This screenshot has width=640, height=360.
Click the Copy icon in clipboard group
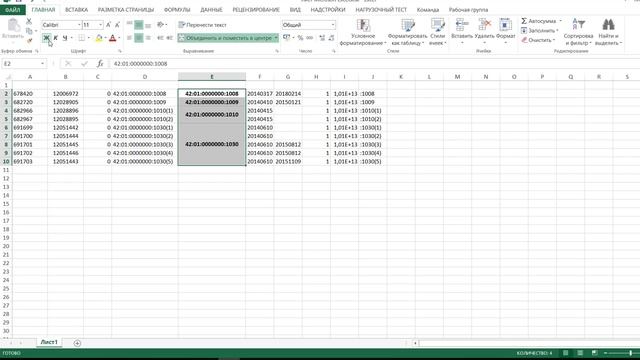coord(29,31)
